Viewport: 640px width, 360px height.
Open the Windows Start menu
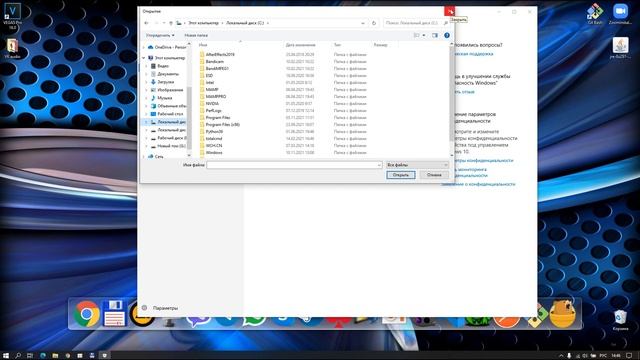tap(6, 356)
